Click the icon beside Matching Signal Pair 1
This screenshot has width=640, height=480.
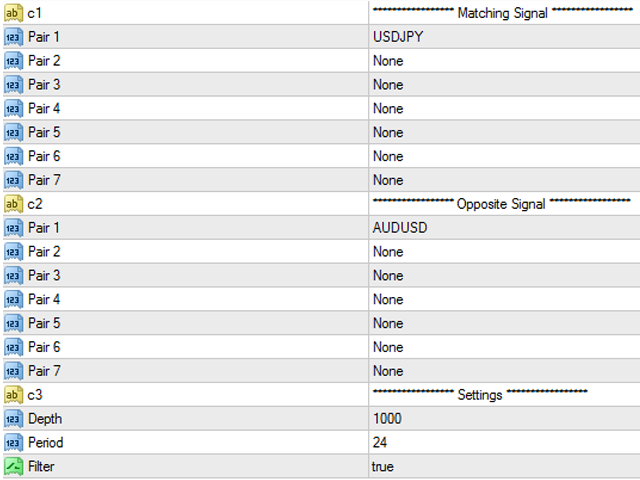click(13, 37)
